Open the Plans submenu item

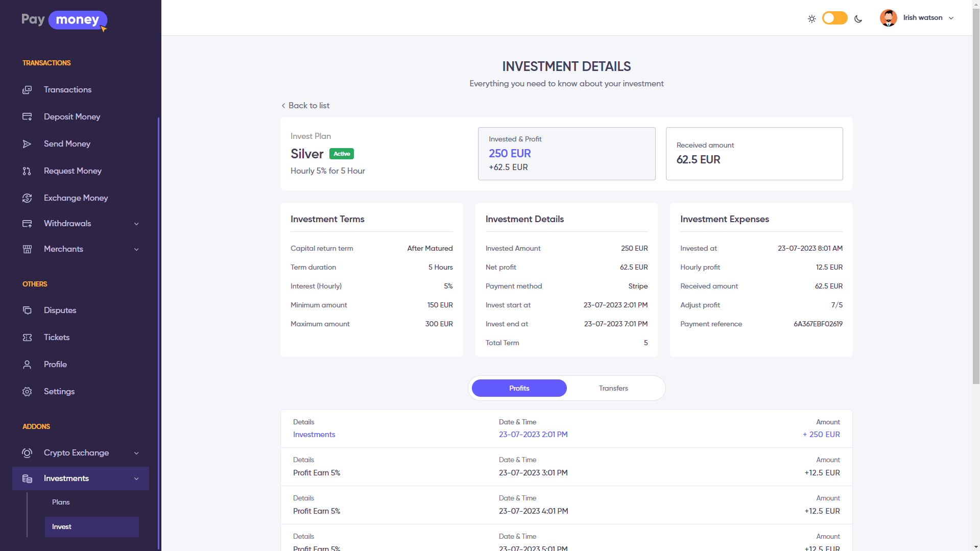[61, 502]
